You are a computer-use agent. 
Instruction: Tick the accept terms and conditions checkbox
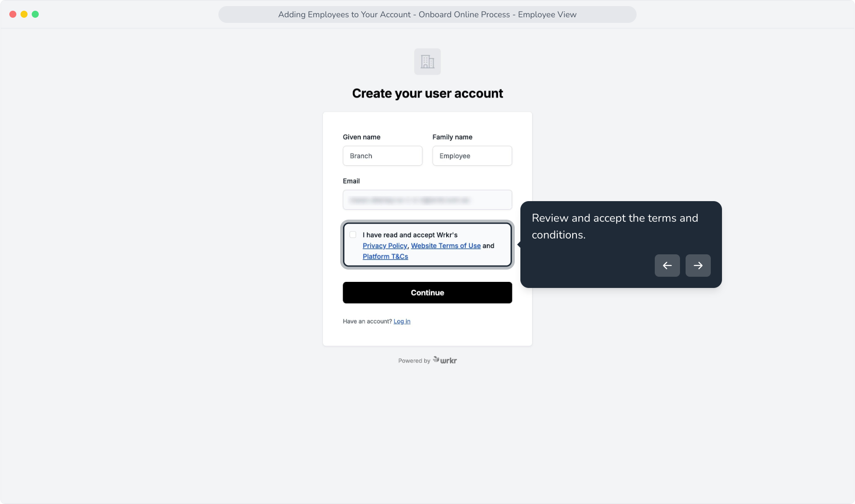click(353, 235)
